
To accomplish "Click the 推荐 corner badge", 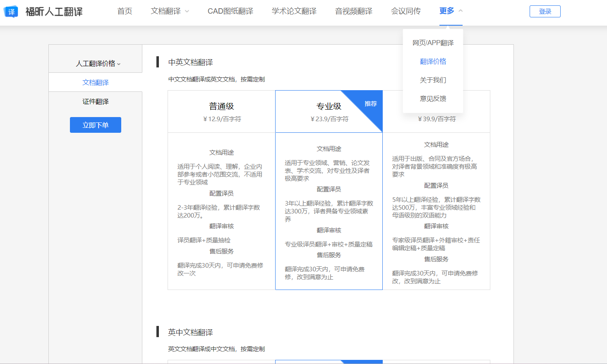I will click(370, 103).
